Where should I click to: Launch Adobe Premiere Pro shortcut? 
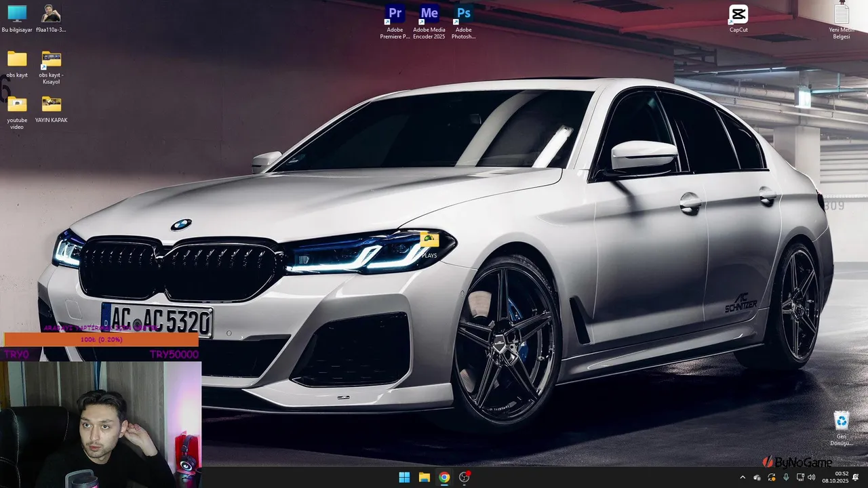click(395, 22)
